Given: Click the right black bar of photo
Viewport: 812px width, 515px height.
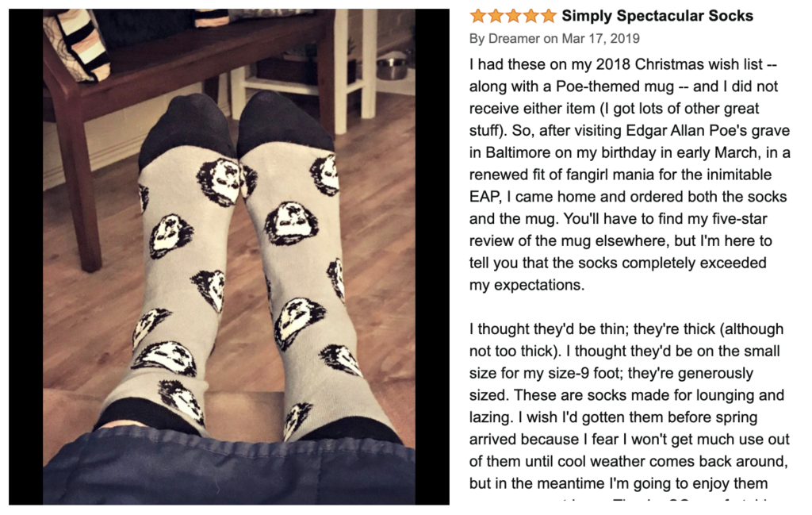Looking at the screenshot, I should pos(432,256).
